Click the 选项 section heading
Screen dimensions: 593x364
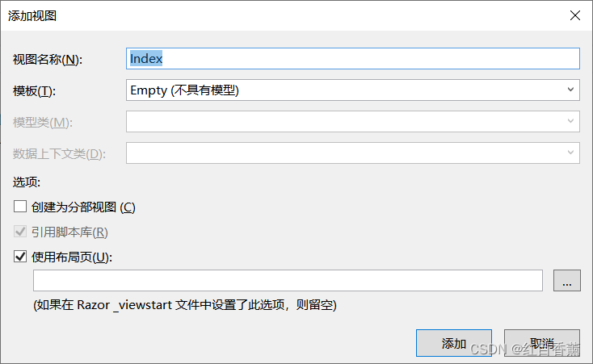tap(27, 182)
